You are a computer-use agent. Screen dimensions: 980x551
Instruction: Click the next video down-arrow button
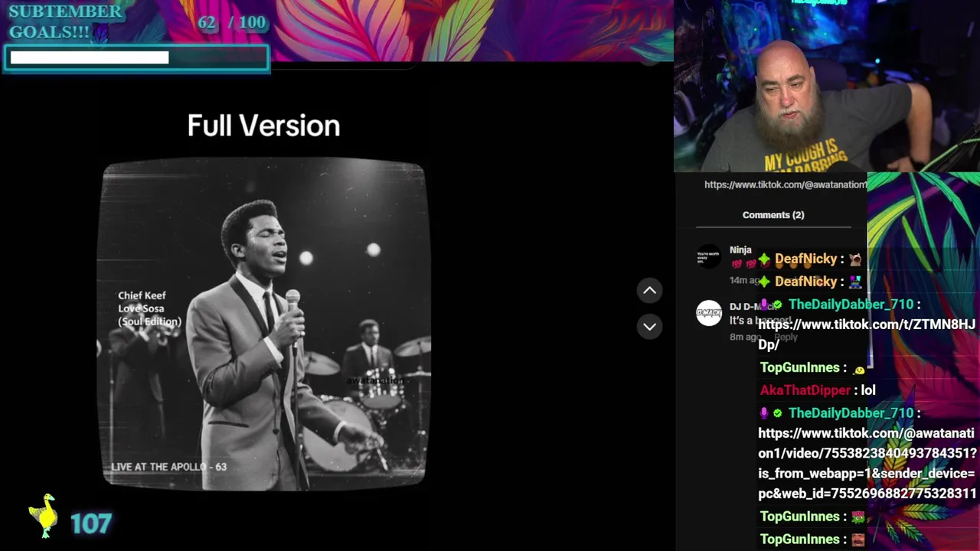pyautogui.click(x=649, y=326)
